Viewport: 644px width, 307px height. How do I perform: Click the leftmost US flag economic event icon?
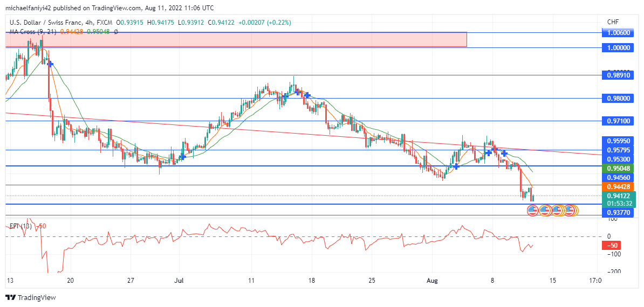[532, 211]
